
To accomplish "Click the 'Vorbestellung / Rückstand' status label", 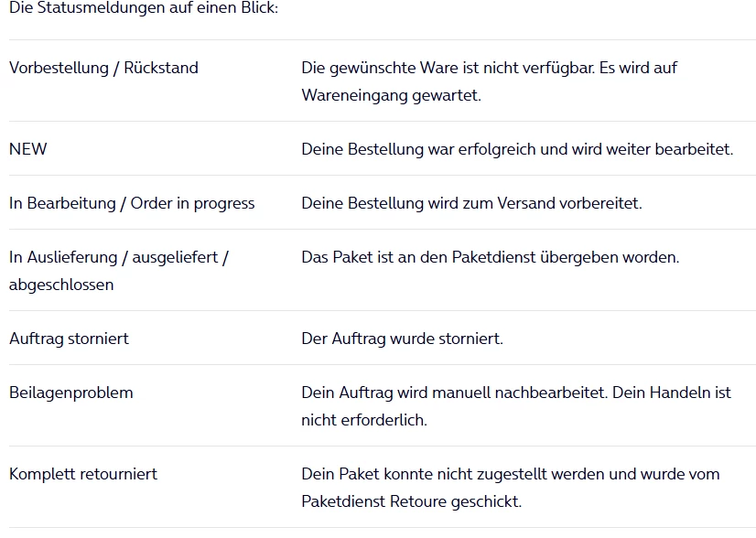I will point(103,68).
